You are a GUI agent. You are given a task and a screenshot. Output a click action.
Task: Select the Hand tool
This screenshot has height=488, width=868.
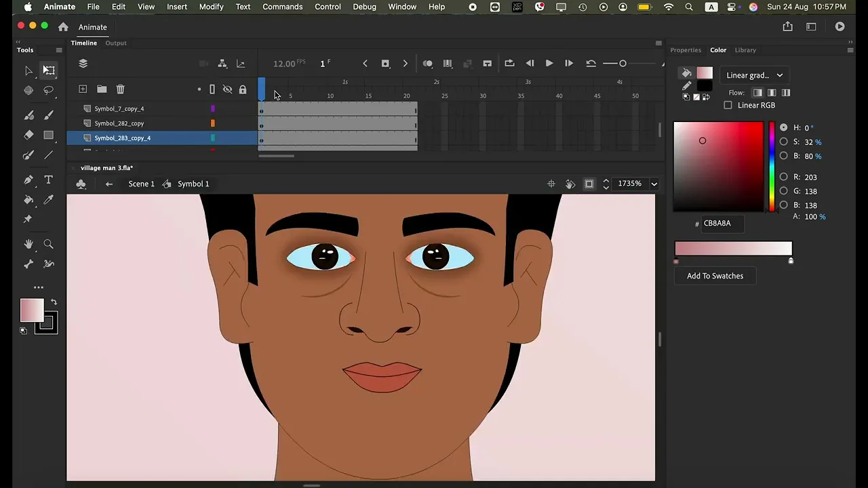coord(28,244)
